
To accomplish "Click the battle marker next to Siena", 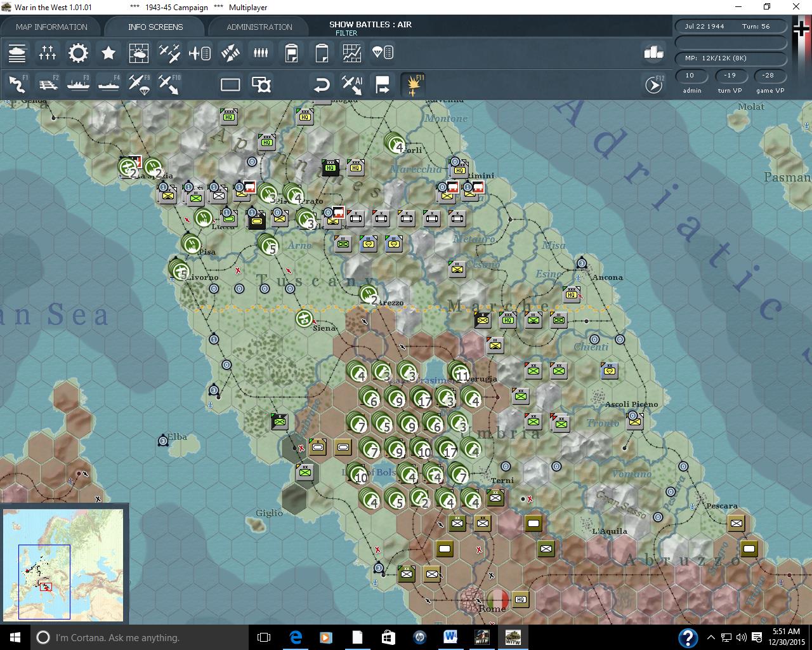I will point(305,318).
